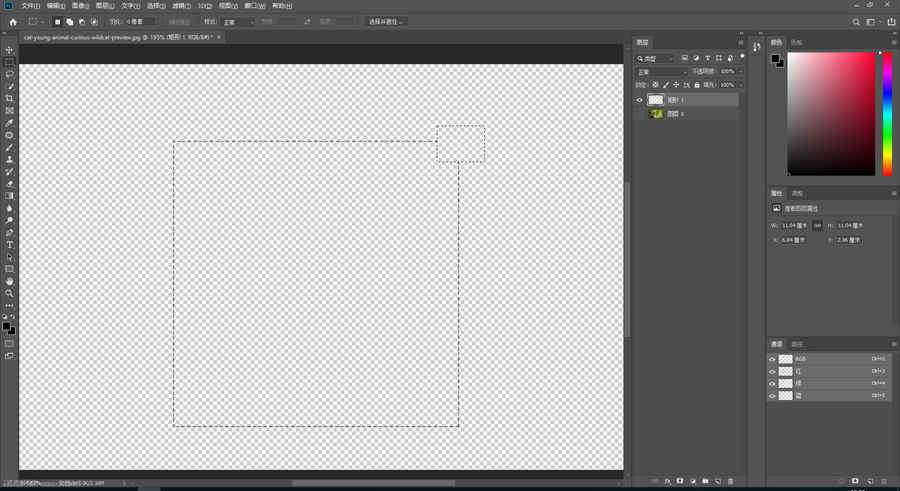The height and width of the screenshot is (491, 900).
Task: Click the Home button in options bar
Action: point(13,22)
